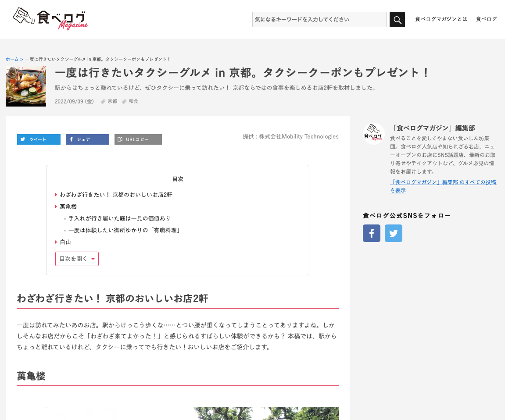Focus the keyword search input field

click(x=319, y=20)
